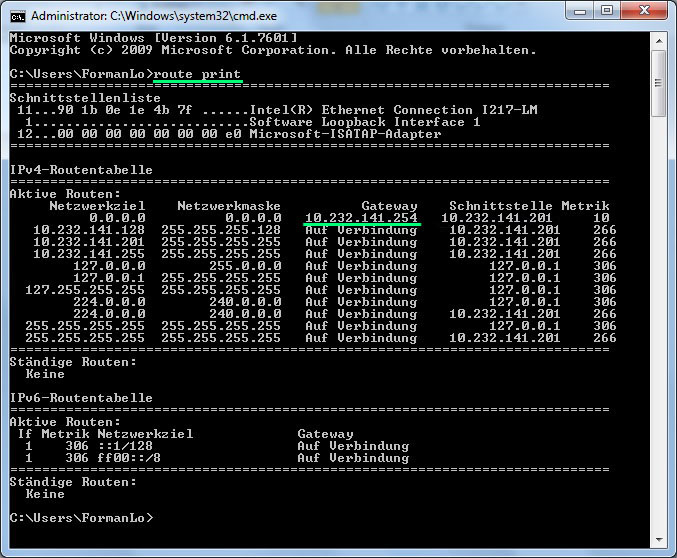The width and height of the screenshot is (677, 558).
Task: Close the Administrator cmd.exe window
Action: click(645, 12)
